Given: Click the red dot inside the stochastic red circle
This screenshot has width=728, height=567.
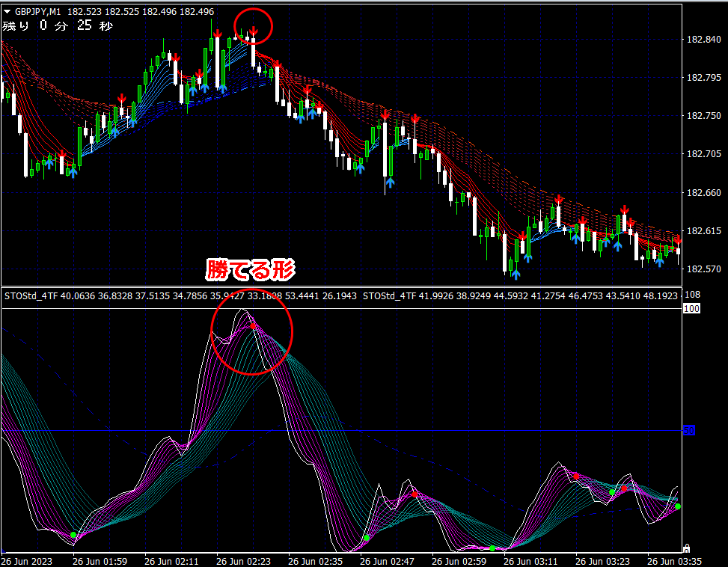Looking at the screenshot, I should click(254, 326).
